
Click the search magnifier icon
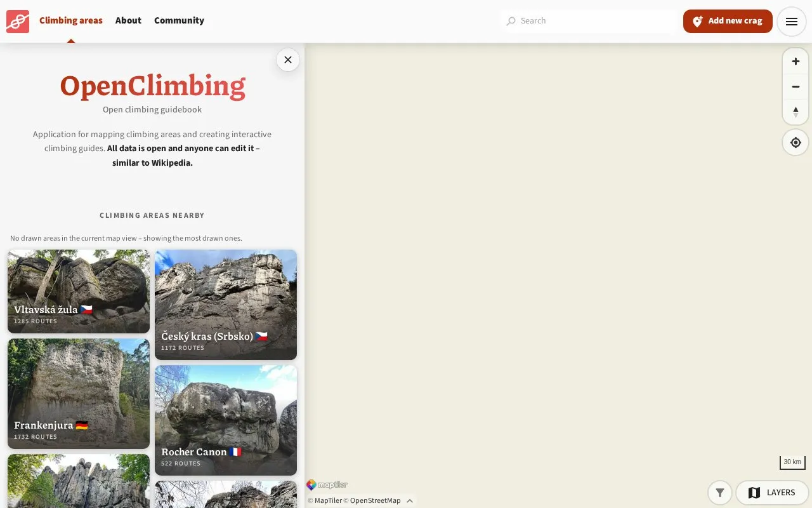click(x=511, y=21)
